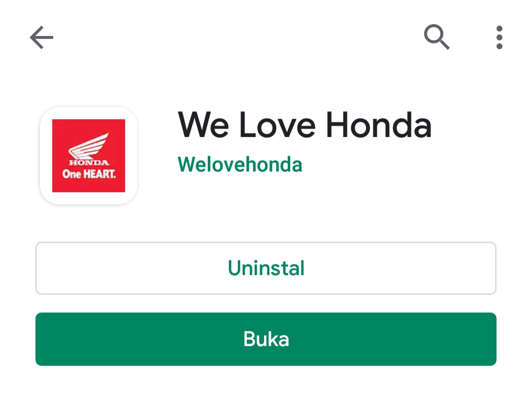532x393 pixels.
Task: Tap the red Honda app thumbnail
Action: coord(89,155)
